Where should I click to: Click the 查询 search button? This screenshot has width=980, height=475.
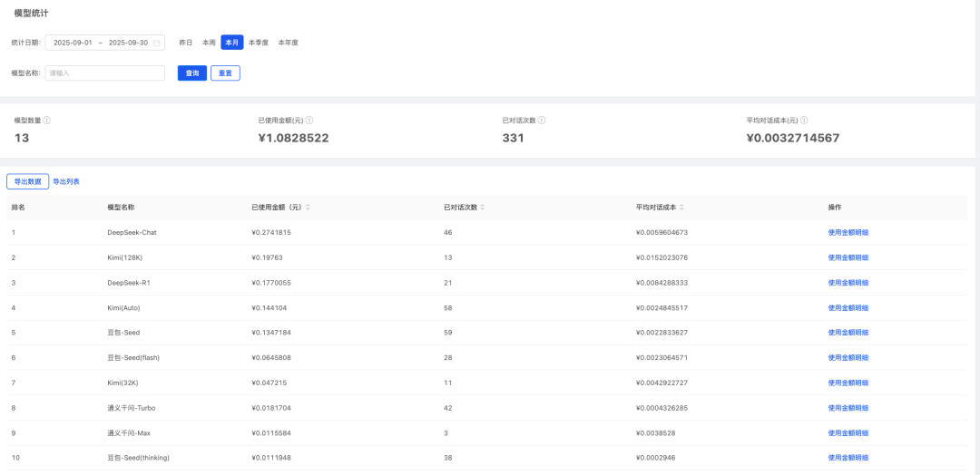192,73
